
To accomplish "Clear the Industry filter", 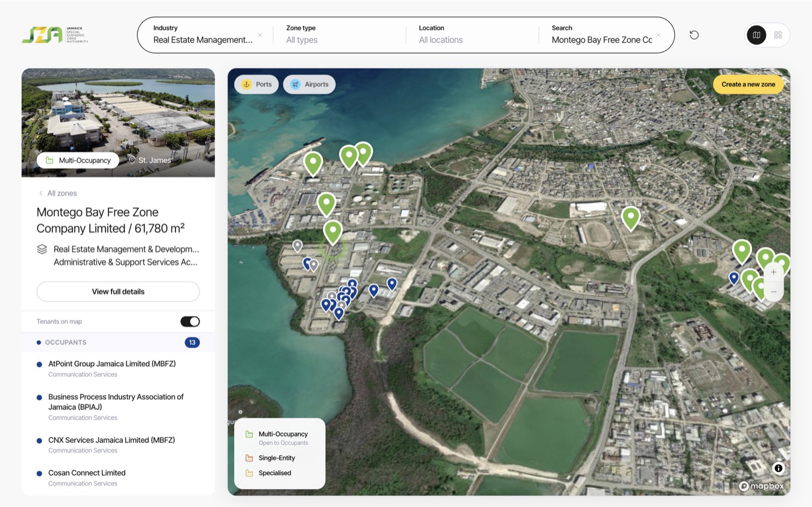I will point(260,35).
